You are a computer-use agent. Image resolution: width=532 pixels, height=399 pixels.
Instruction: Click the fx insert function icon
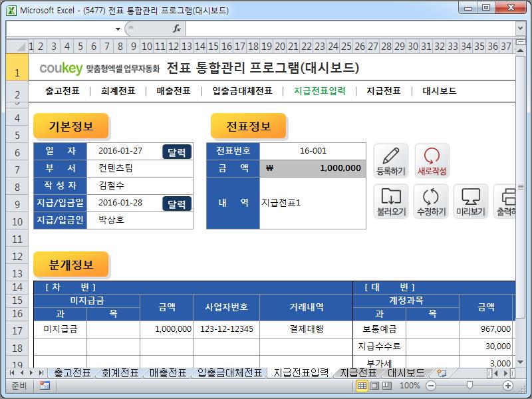click(177, 29)
